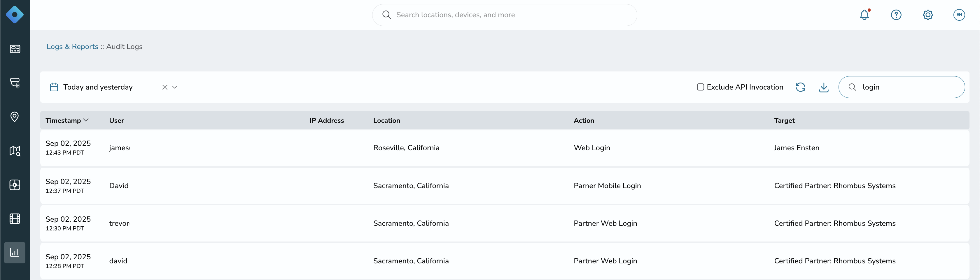980x280 pixels.
Task: Select the Cameras icon in sidebar
Action: [15, 83]
